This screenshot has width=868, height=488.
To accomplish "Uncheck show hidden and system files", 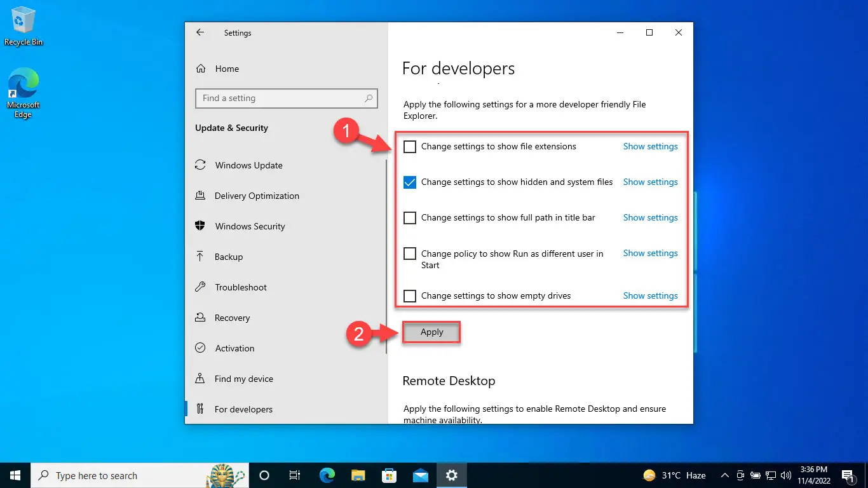I will coord(410,182).
